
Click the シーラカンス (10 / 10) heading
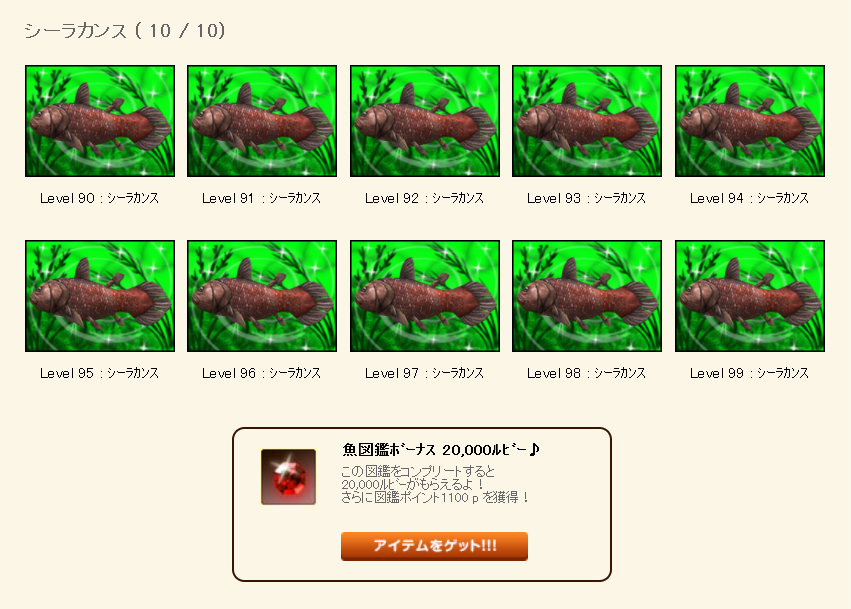(x=125, y=30)
